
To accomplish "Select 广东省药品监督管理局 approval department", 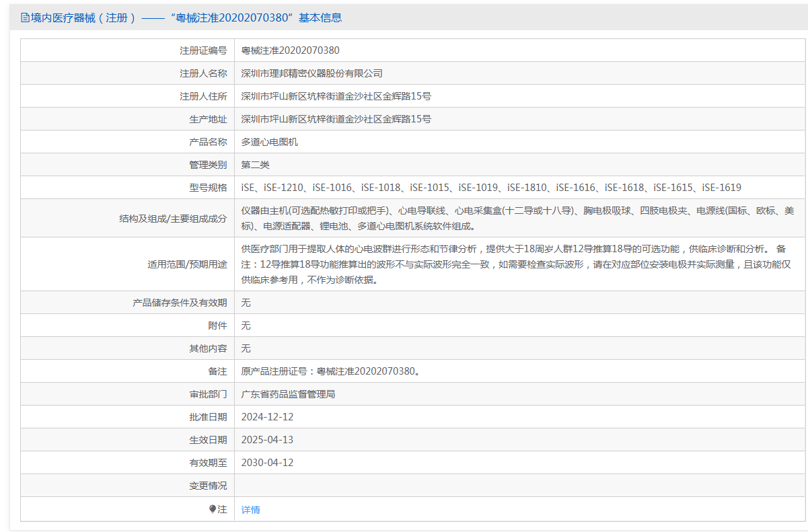I will coord(289,394).
